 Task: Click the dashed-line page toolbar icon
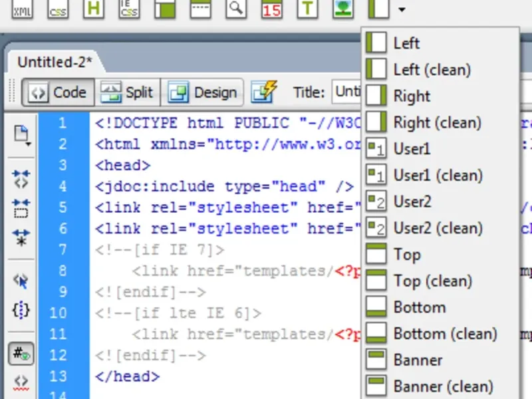(x=201, y=9)
